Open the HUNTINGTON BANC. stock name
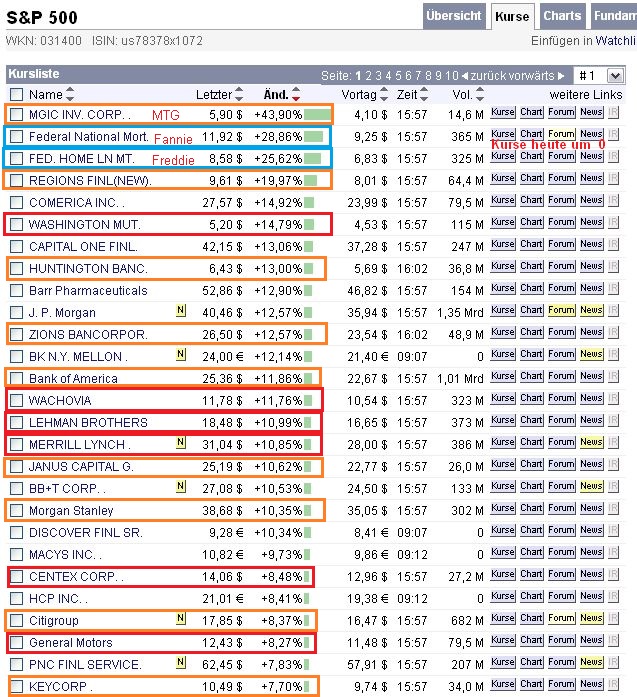The height and width of the screenshot is (697, 637). [x=88, y=268]
